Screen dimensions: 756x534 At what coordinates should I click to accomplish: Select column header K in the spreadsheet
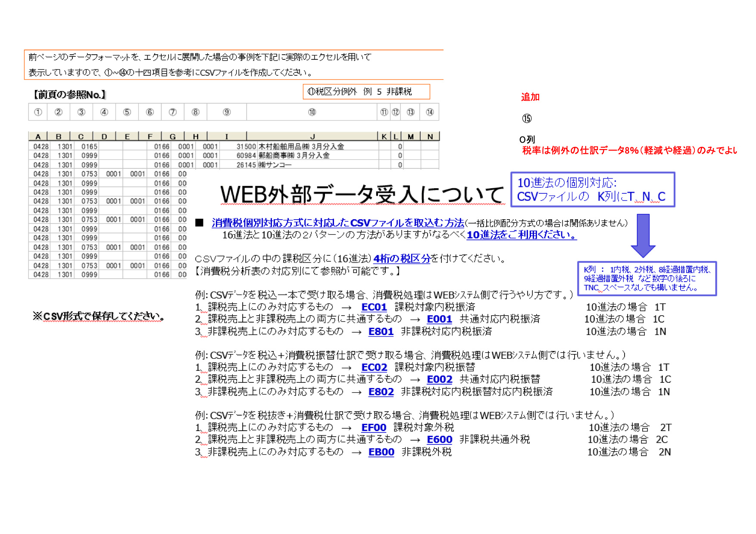384,137
